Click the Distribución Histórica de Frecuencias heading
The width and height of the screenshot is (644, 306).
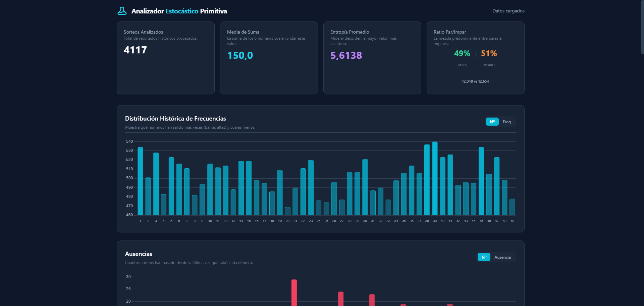(175, 119)
